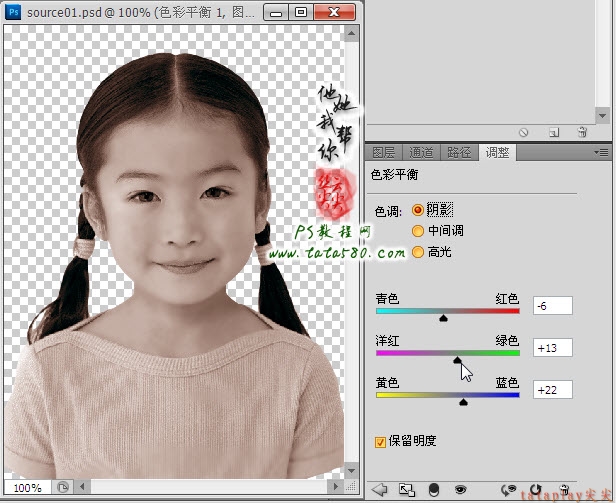Click the 色调 tone label
Screen dimensions: 616x503
[x=388, y=211]
